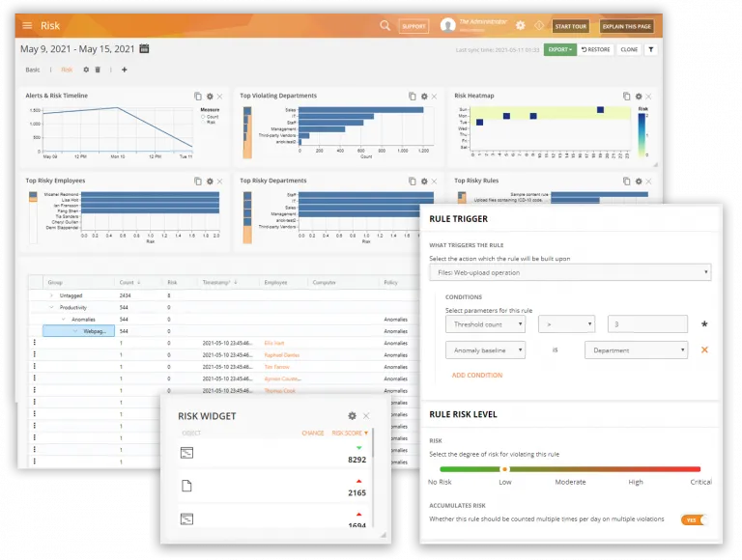Delete dashboard tab with trash icon
Viewport: 742px width, 560px height.
click(98, 70)
